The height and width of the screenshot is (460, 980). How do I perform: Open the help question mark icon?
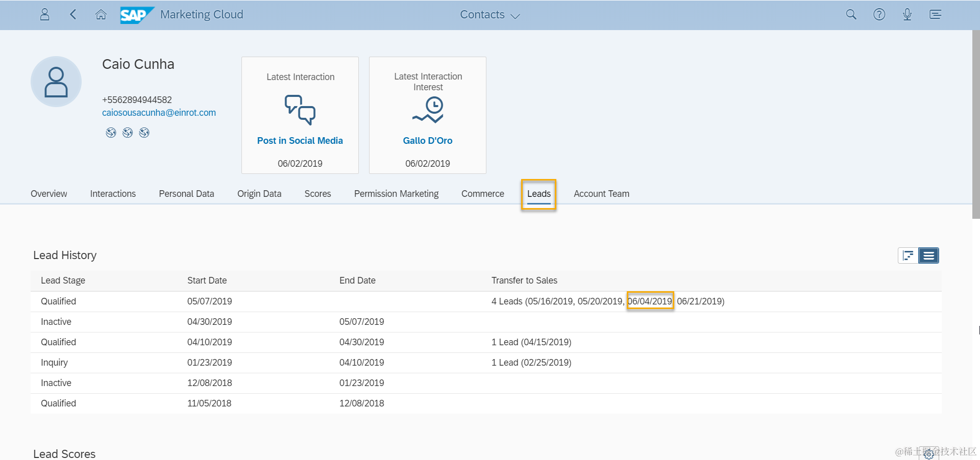(879, 14)
